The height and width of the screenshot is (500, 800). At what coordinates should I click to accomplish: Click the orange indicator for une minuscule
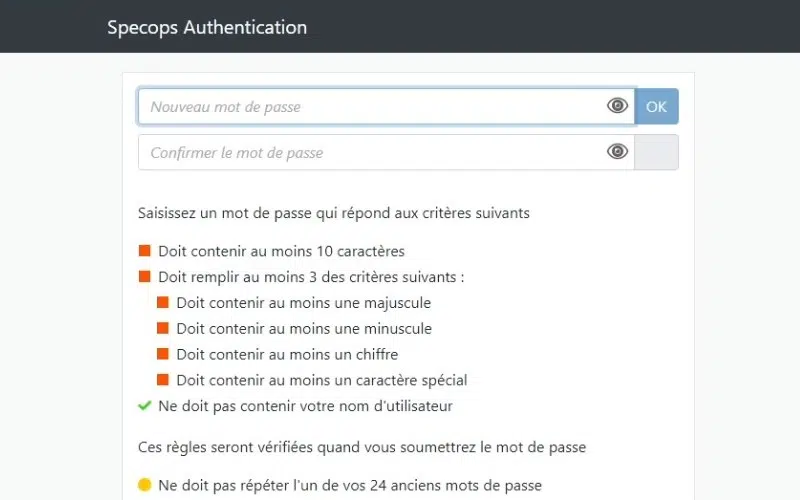click(x=163, y=328)
